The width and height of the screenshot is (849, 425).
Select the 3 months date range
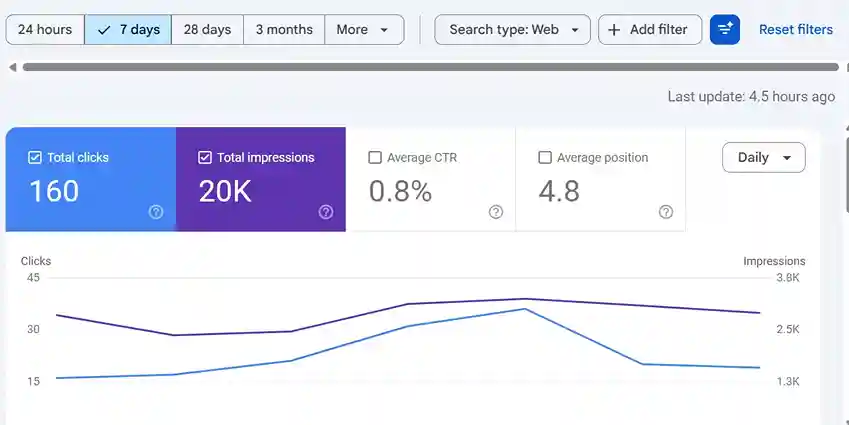284,30
